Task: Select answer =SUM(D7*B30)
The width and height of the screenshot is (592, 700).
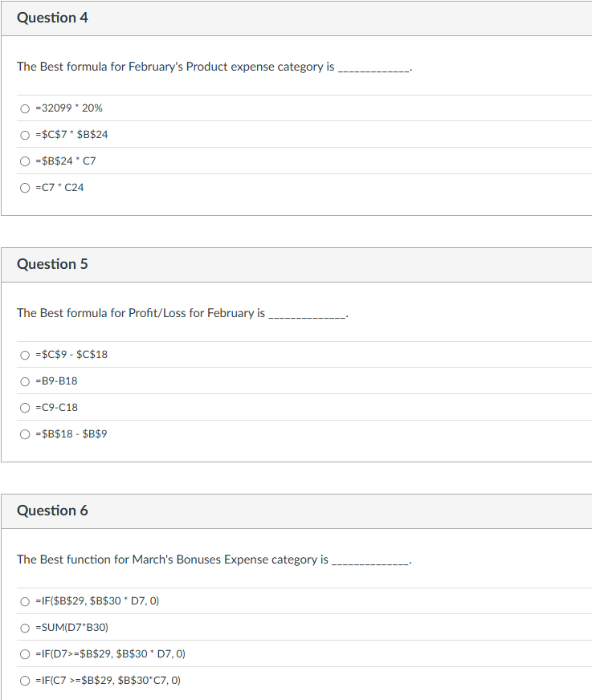Action: point(24,627)
